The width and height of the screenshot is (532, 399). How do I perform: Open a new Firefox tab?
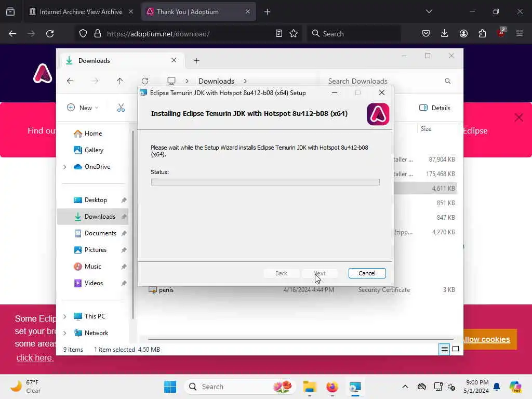pyautogui.click(x=268, y=12)
